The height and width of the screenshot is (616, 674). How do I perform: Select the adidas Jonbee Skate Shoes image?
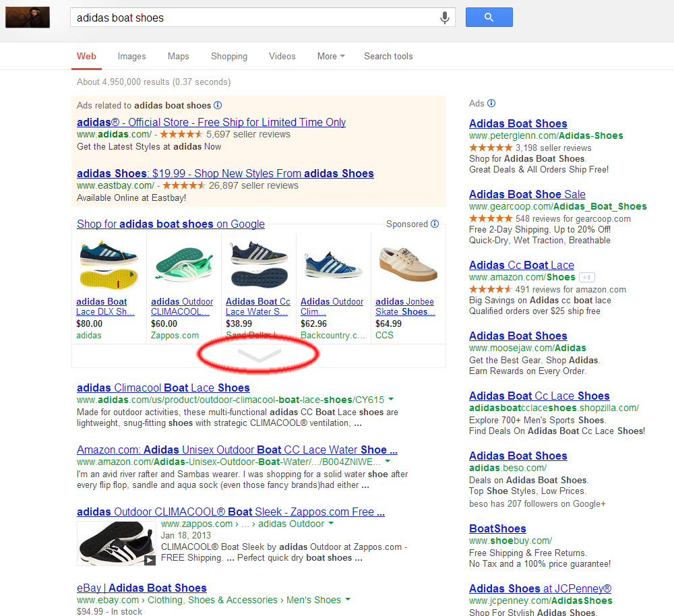(408, 264)
